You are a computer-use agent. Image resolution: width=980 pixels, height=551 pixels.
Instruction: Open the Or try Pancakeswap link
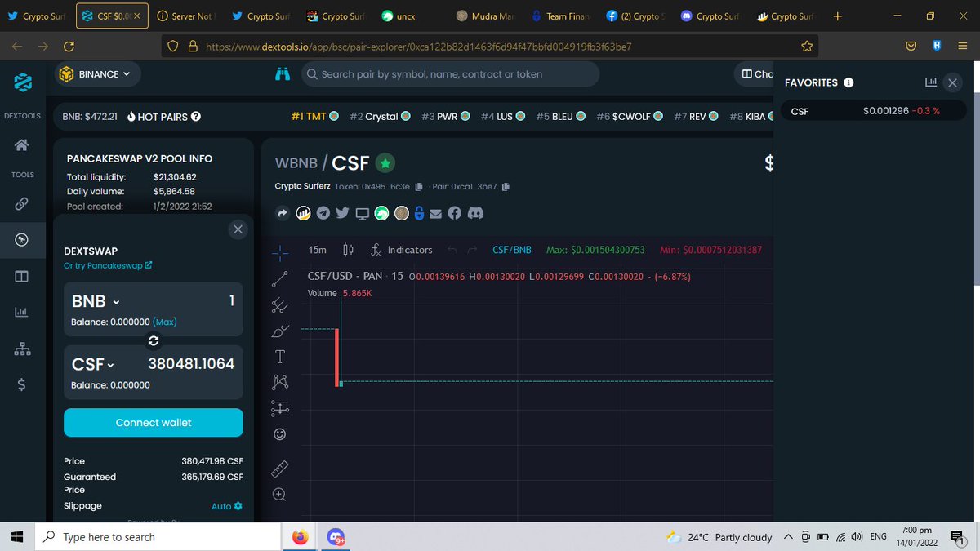click(108, 265)
